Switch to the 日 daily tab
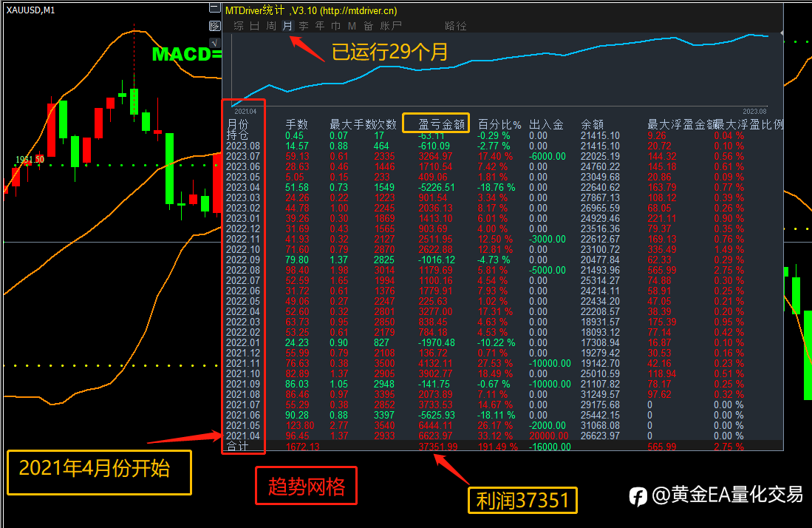This screenshot has width=812, height=528. click(255, 26)
